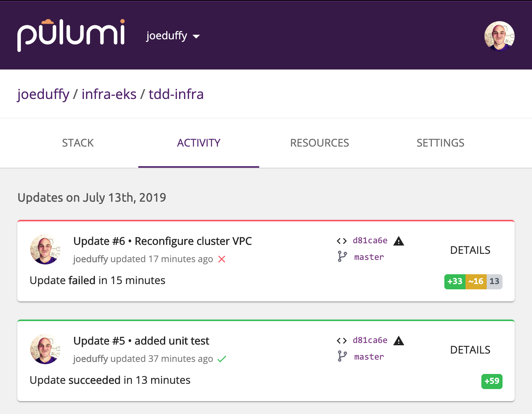Click the green +33 created resources badge

pos(455,281)
